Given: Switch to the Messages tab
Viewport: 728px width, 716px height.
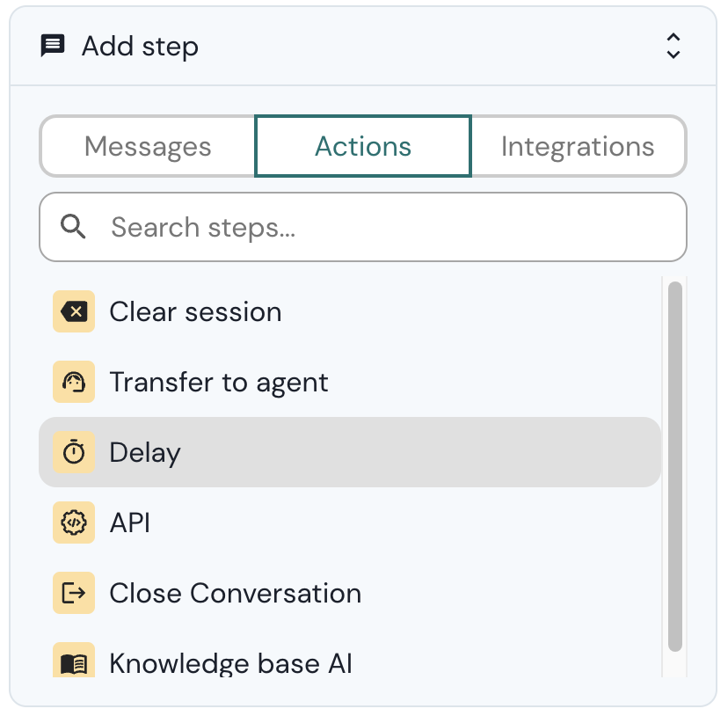Looking at the screenshot, I should [x=147, y=146].
